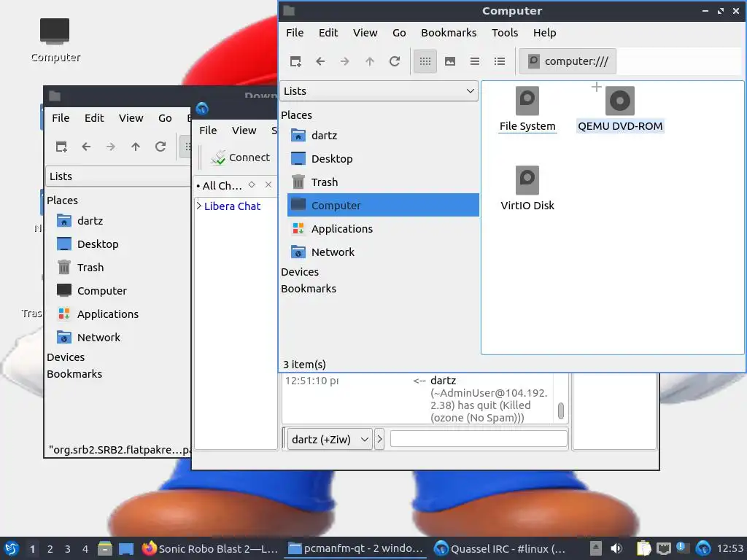The image size is (747, 560).
Task: Open View menu in Computer window
Action: point(365,33)
